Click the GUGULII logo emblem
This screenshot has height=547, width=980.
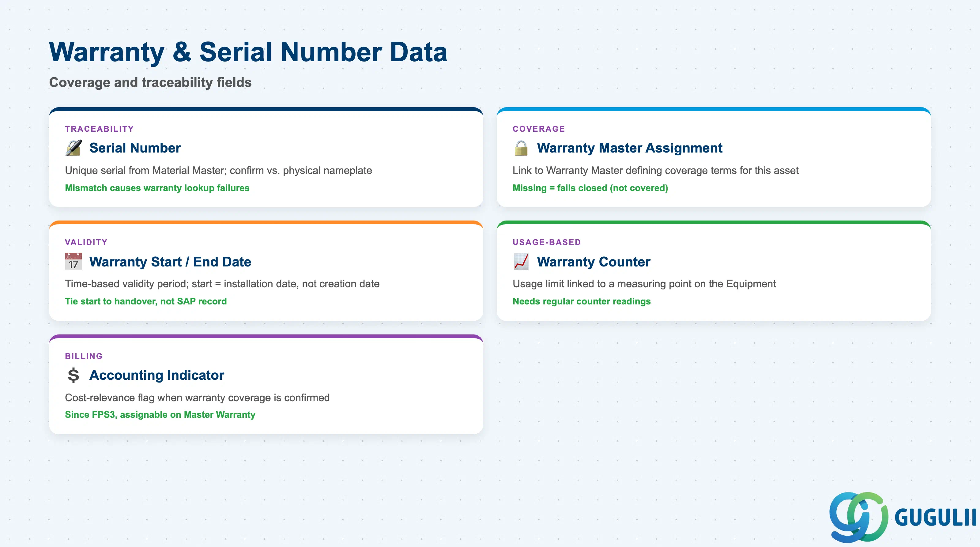(x=859, y=517)
